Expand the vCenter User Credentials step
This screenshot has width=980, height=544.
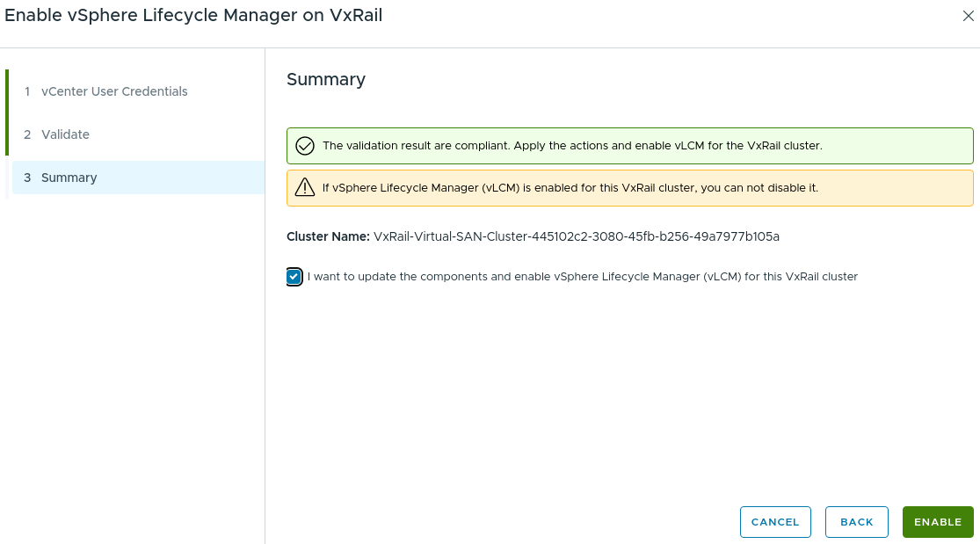pyautogui.click(x=115, y=91)
